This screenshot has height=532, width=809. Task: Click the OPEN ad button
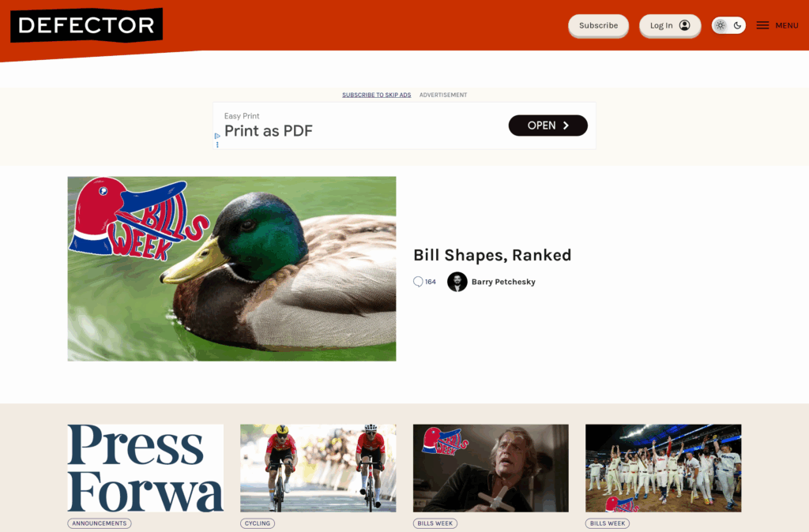click(x=548, y=126)
